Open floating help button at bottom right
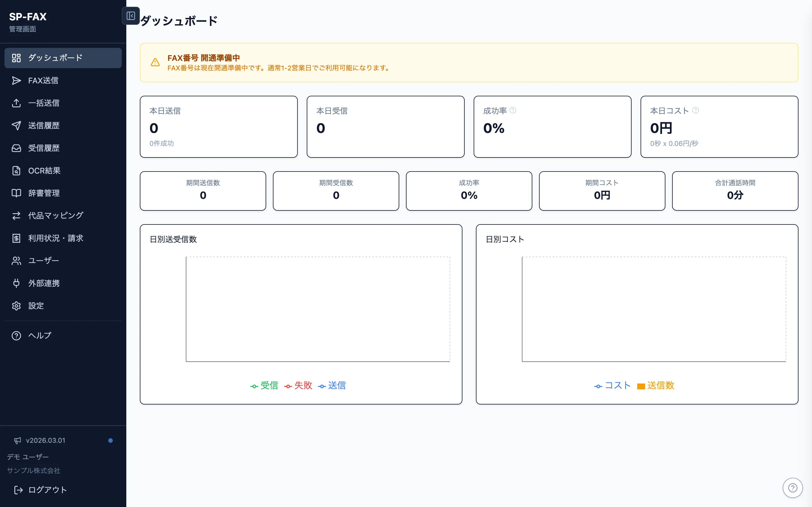Viewport: 812px width, 507px height. click(x=793, y=488)
